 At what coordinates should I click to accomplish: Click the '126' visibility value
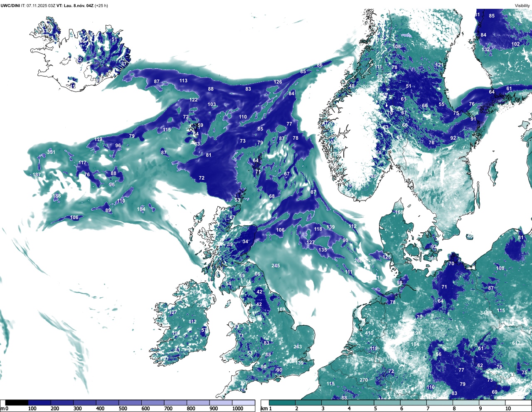pyautogui.click(x=278, y=82)
